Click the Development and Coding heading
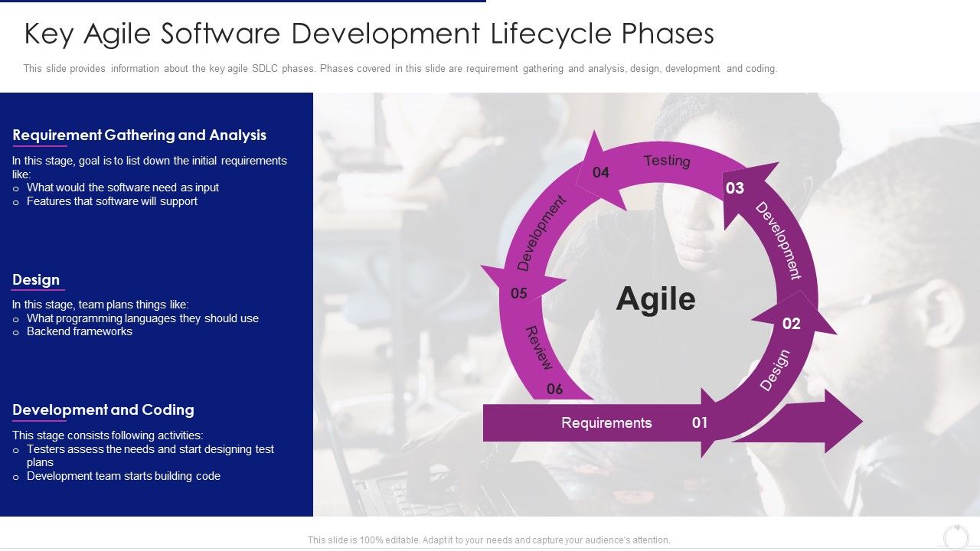Viewport: 980px width, 551px height. coord(103,410)
